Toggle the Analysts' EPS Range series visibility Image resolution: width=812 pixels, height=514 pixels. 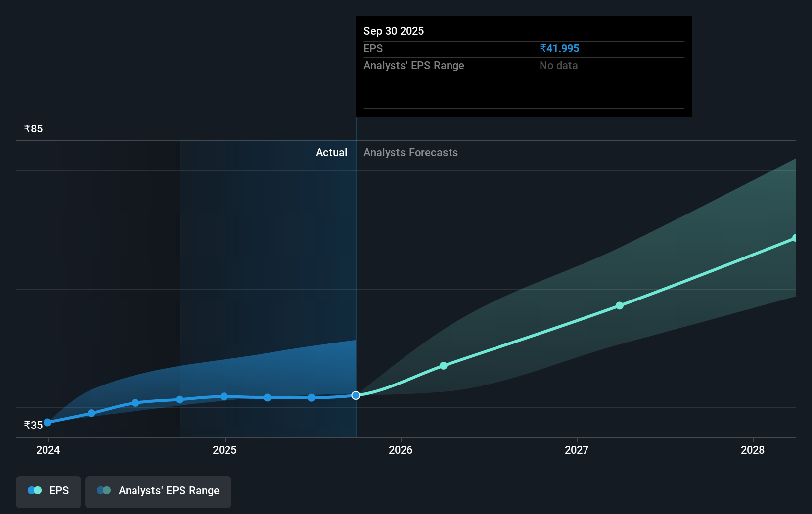pos(158,491)
